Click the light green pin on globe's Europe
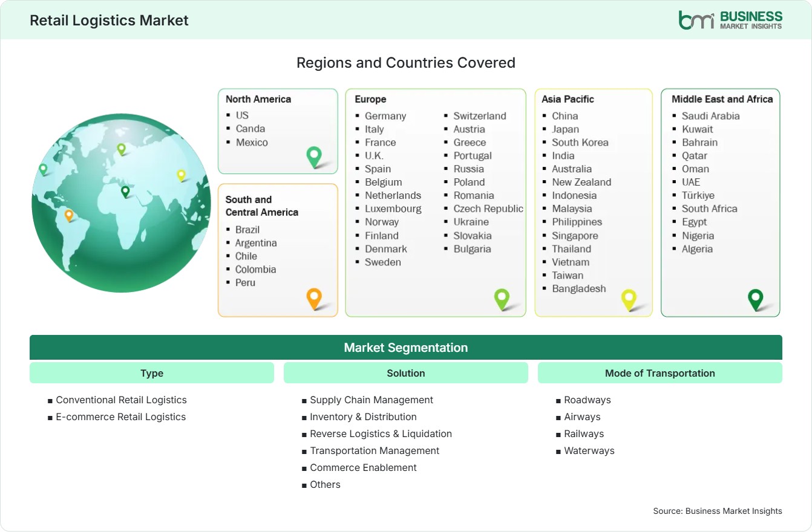Screen dimensions: 812x532 (121, 149)
